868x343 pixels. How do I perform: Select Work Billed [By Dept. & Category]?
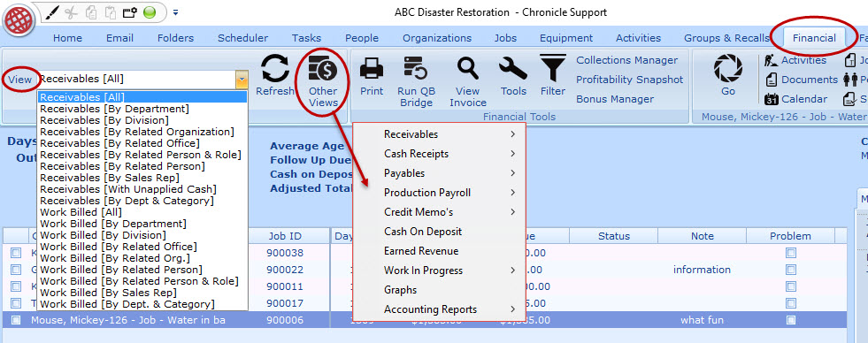tap(142, 304)
